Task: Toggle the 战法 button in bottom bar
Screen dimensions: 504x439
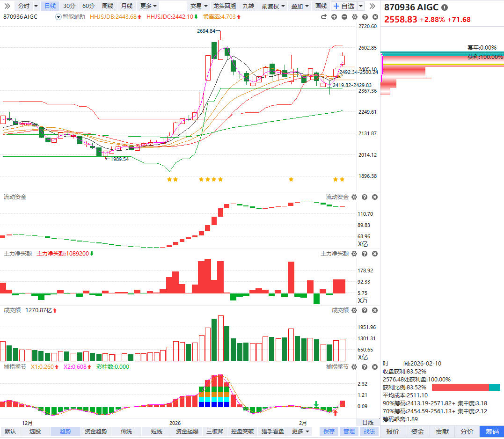Action: coord(369,432)
